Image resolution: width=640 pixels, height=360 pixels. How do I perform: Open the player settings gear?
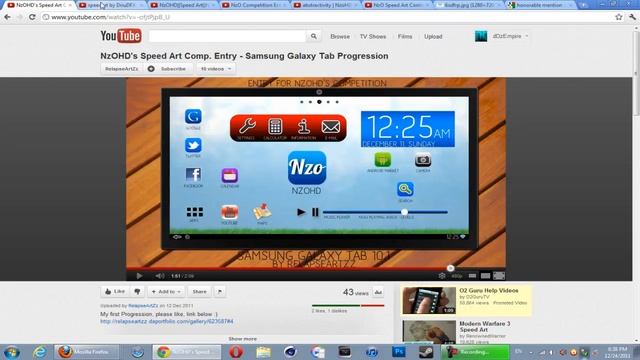442,276
